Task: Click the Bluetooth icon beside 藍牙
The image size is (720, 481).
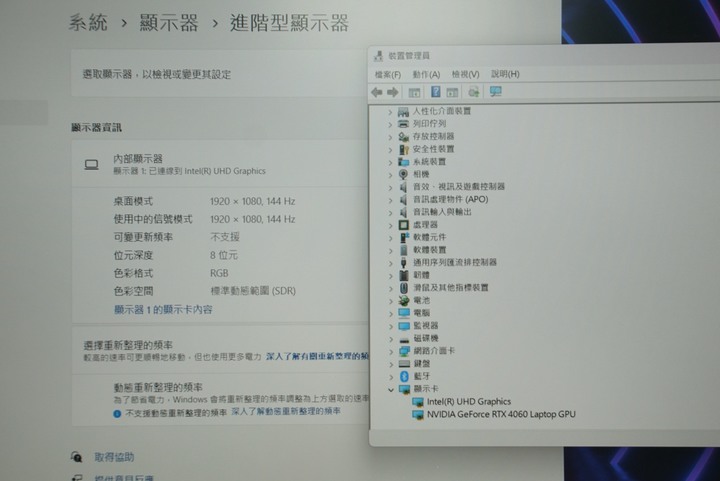Action: pos(404,376)
